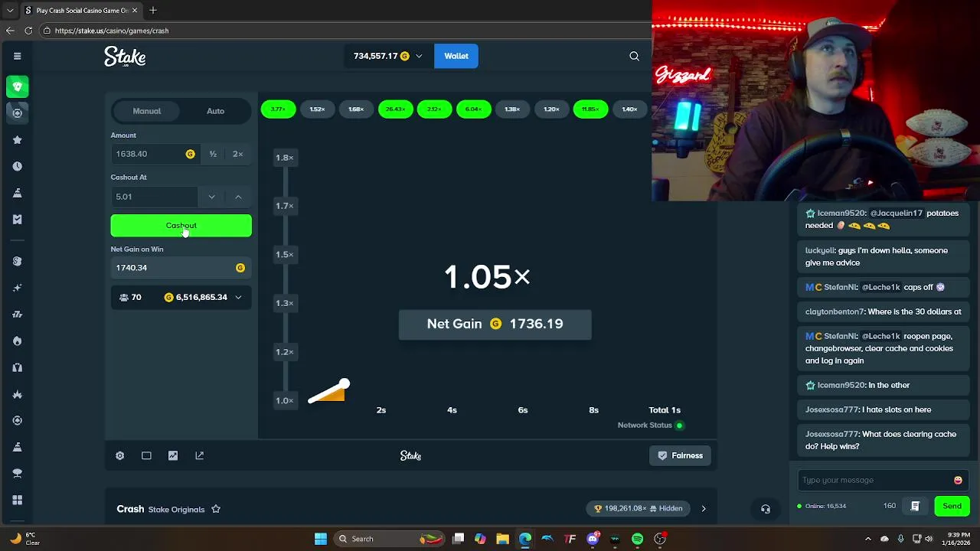
Task: Select the Stake casino browser tab
Action: point(80,10)
